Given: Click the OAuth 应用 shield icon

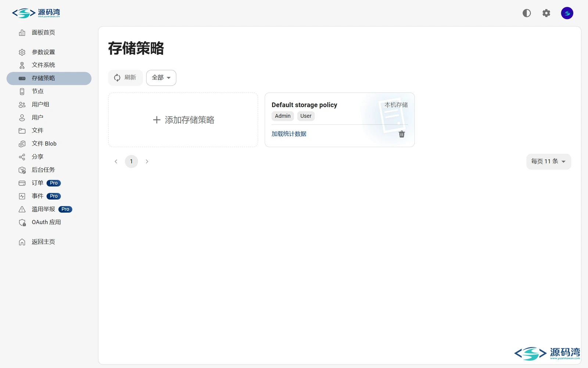Looking at the screenshot, I should coord(22,223).
